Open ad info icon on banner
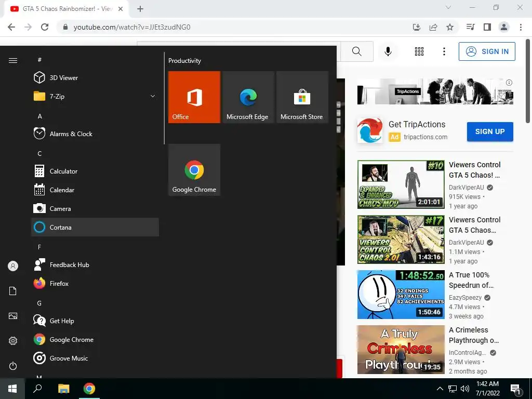 [509, 83]
